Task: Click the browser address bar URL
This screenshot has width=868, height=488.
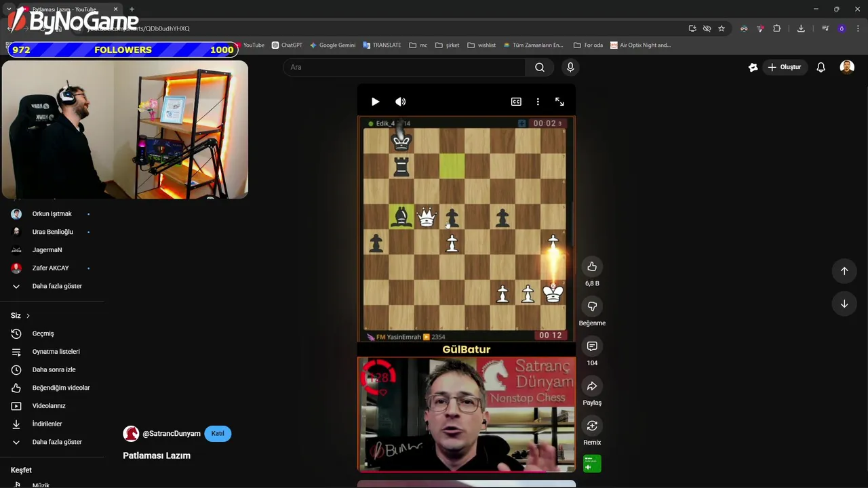Action: (x=139, y=28)
